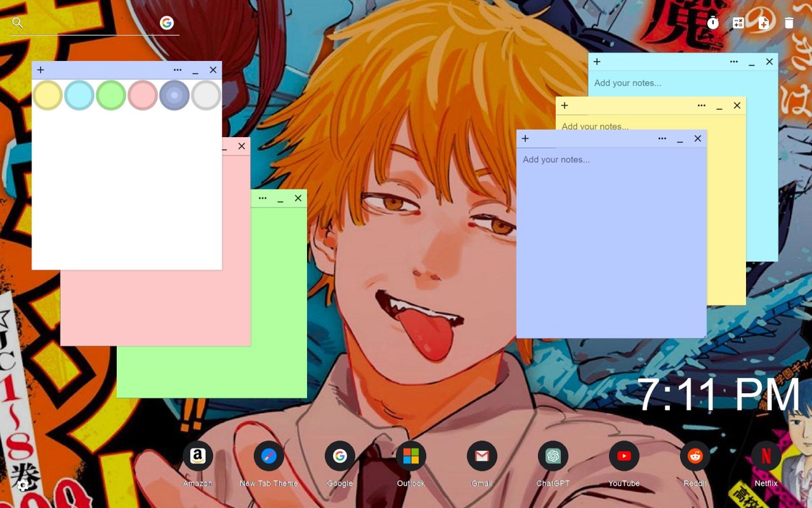Click the plus icon on the white note
812x508 pixels.
[x=41, y=70]
